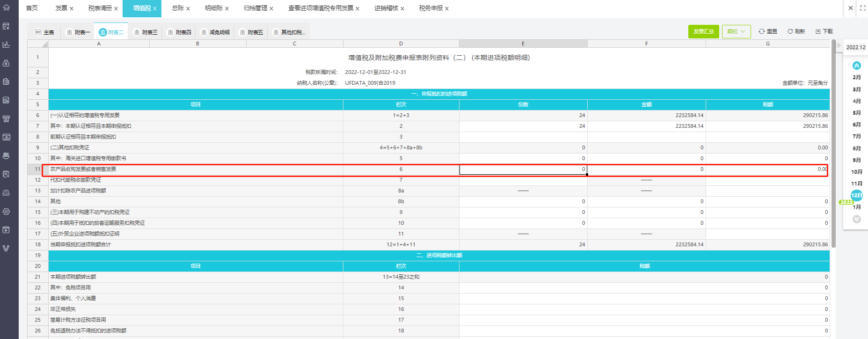868x339 pixels.
Task: Collapse the month panel with the double arrow
Action: tap(838, 46)
